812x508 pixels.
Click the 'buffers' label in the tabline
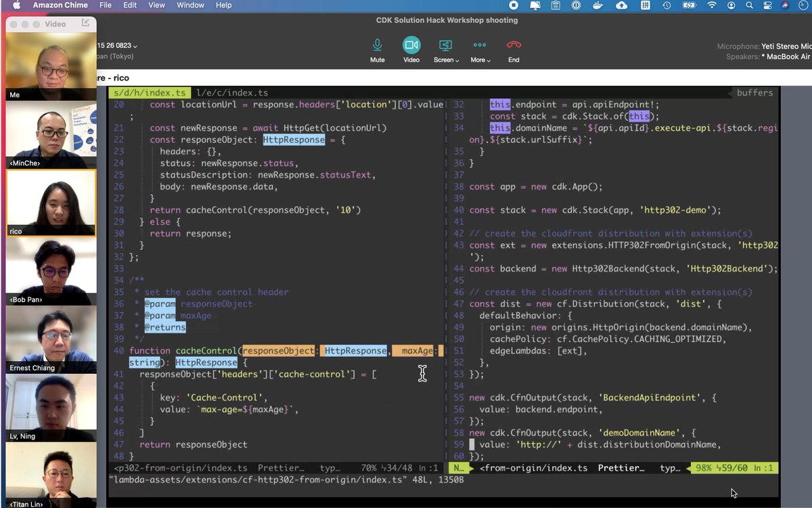pyautogui.click(x=754, y=93)
